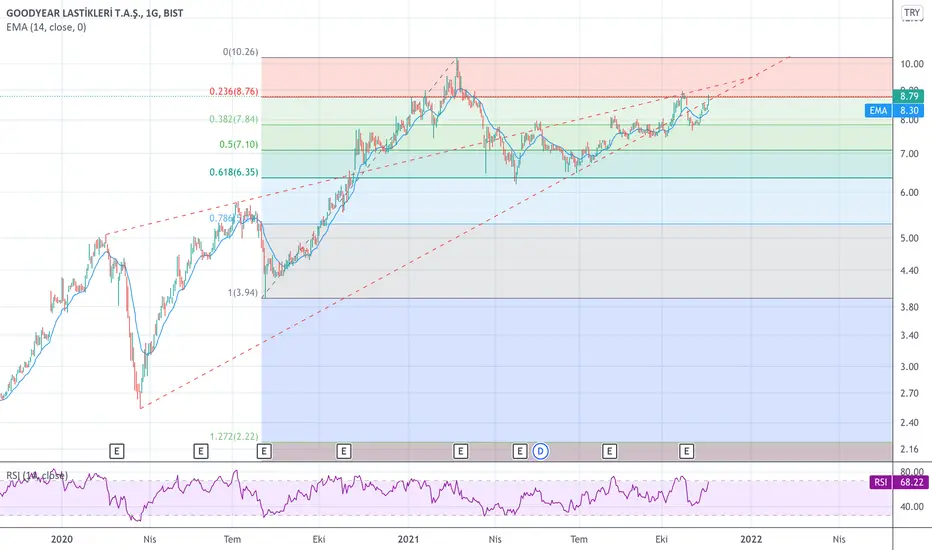The height and width of the screenshot is (550, 932).
Task: Click the dividend D marker on the chart
Action: [x=540, y=451]
